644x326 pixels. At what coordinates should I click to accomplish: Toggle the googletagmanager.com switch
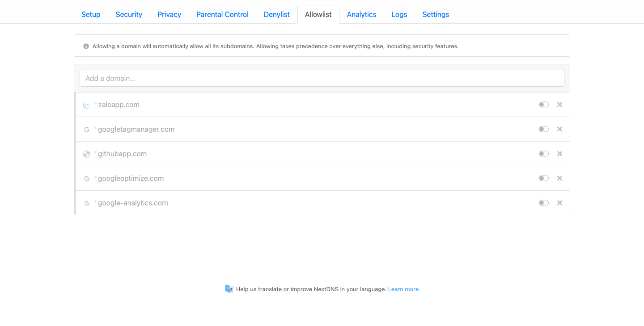click(x=543, y=129)
